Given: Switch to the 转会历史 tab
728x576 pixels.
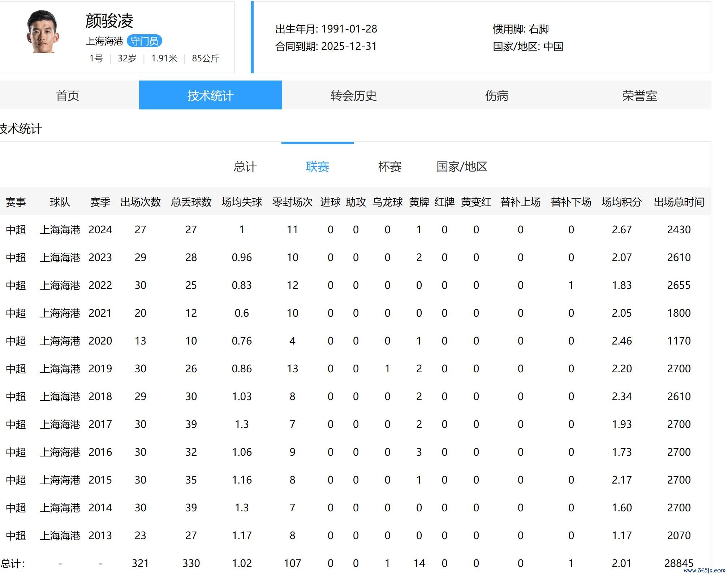Looking at the screenshot, I should 353,95.
